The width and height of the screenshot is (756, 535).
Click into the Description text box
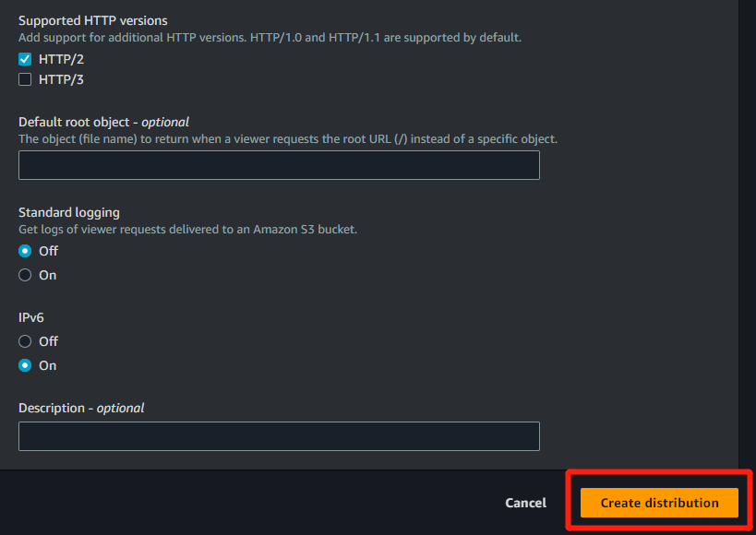(279, 436)
